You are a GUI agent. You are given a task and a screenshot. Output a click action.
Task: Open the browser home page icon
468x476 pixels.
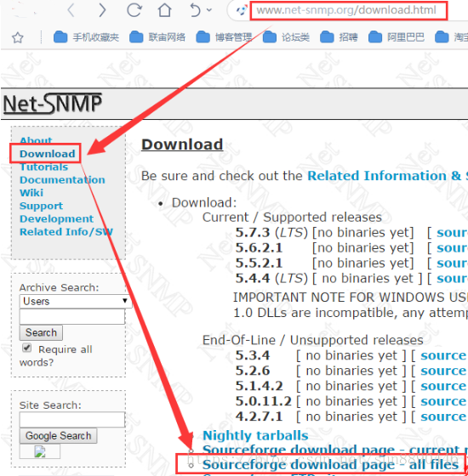tap(164, 10)
